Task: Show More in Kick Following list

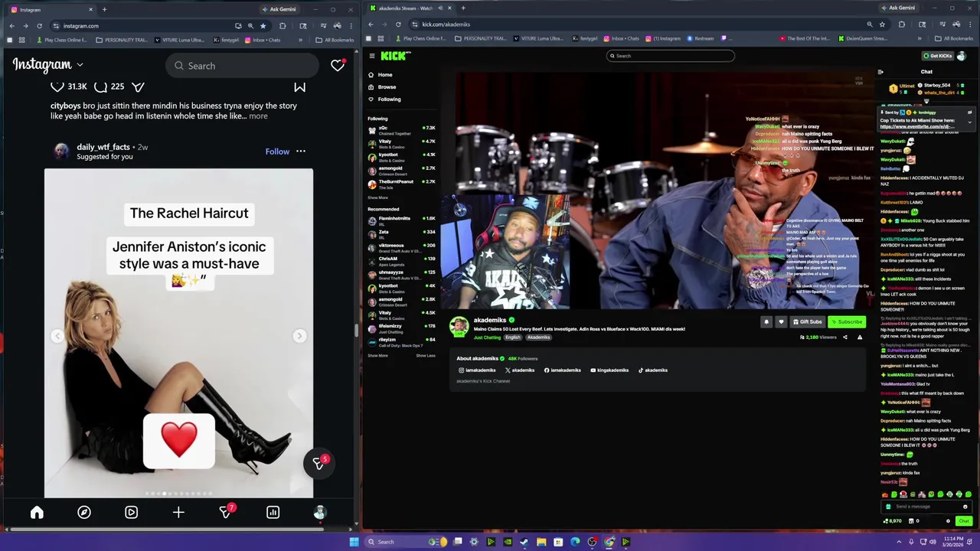Action: [x=377, y=197]
